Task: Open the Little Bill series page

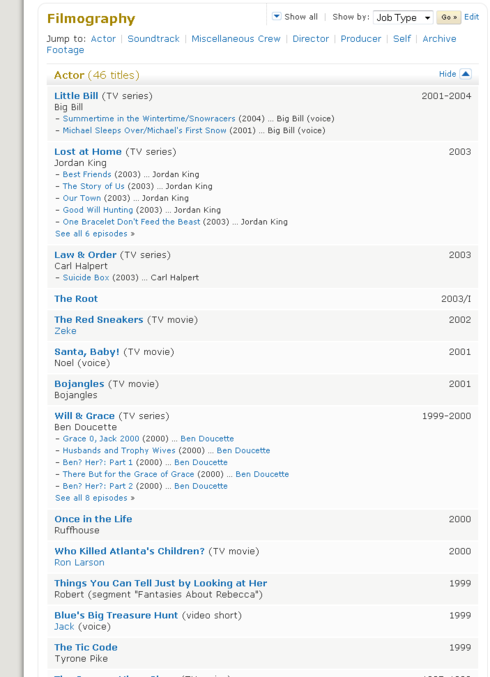Action: pos(76,96)
